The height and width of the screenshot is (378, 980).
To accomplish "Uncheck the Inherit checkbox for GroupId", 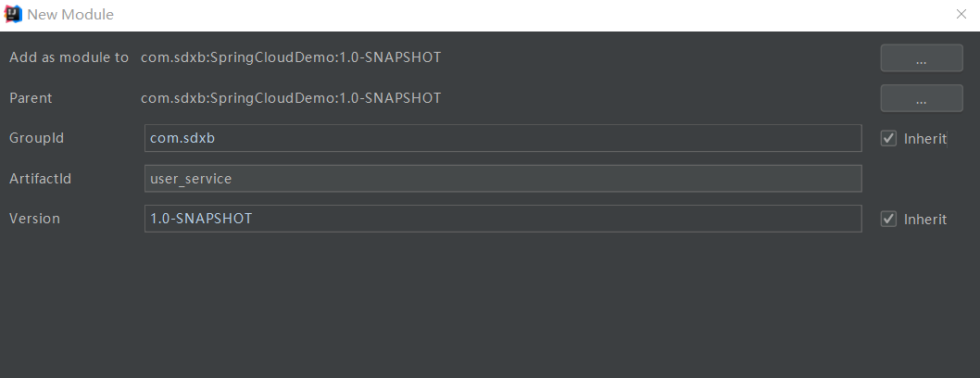I will click(x=888, y=139).
